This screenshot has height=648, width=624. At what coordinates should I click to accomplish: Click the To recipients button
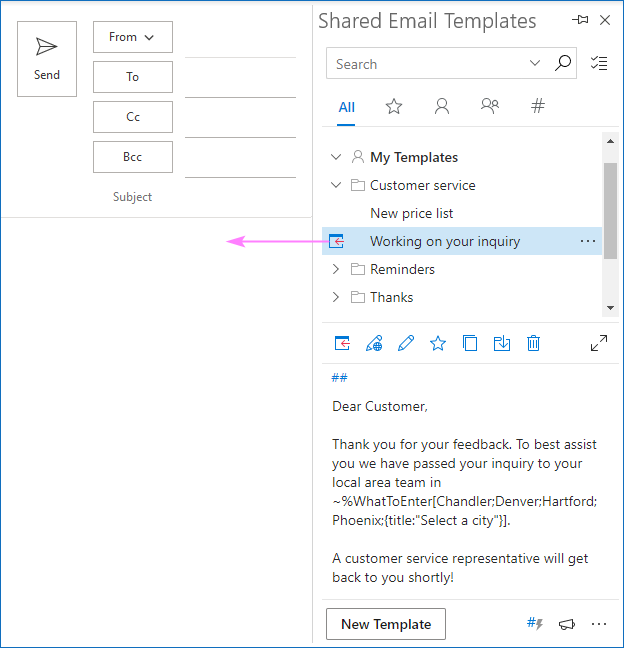(x=132, y=77)
